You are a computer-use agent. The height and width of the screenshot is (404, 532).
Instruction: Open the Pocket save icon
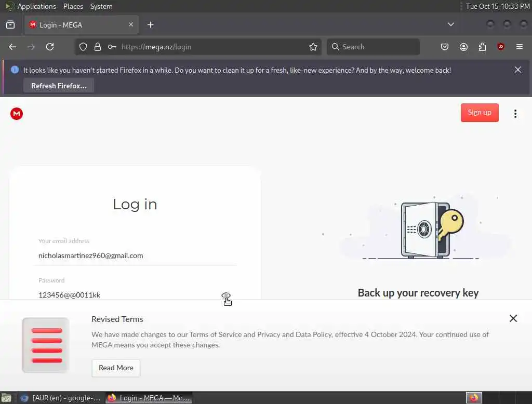coord(445,47)
